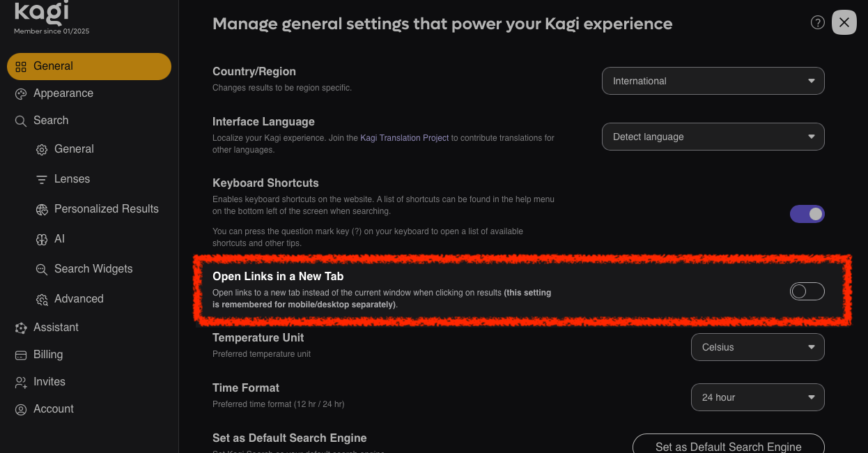Open the Advanced search settings
Image resolution: width=868 pixels, height=453 pixels.
pyautogui.click(x=78, y=299)
